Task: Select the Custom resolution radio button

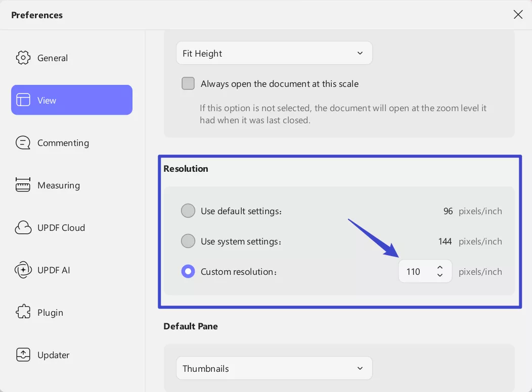Action: tap(188, 272)
